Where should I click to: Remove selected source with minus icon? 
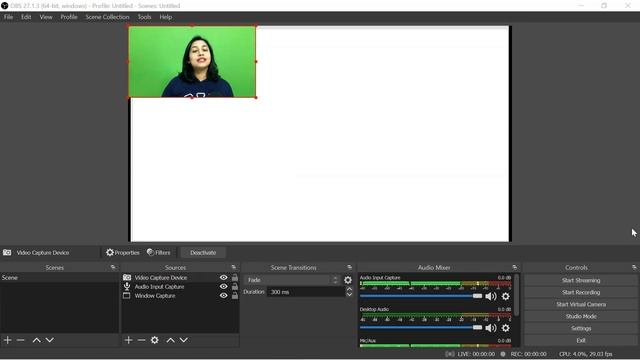pyautogui.click(x=141, y=340)
